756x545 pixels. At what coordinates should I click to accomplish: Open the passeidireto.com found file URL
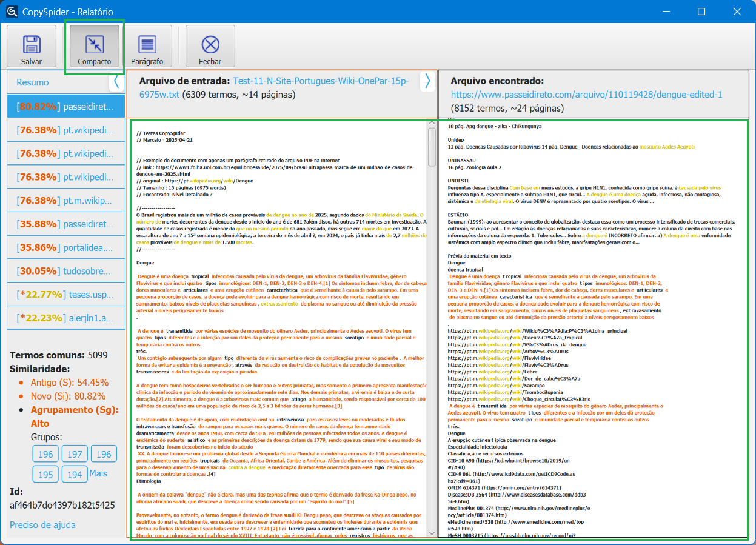click(586, 95)
